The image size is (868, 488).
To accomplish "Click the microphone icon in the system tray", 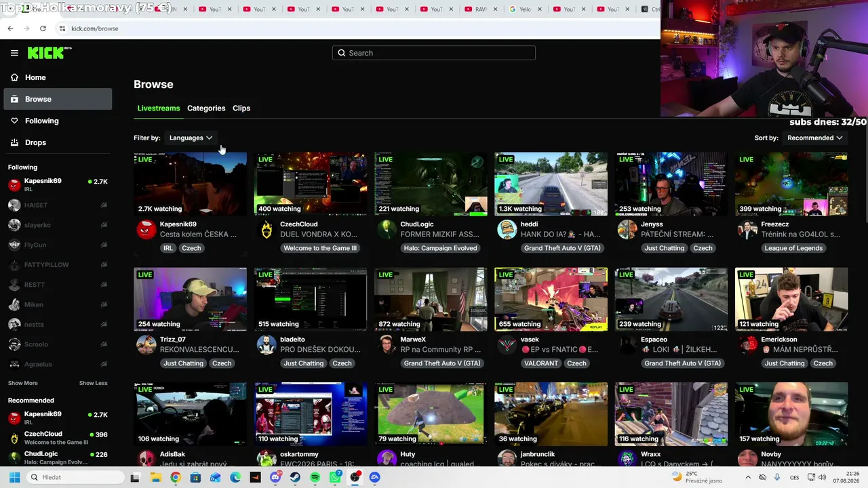I will point(777,477).
